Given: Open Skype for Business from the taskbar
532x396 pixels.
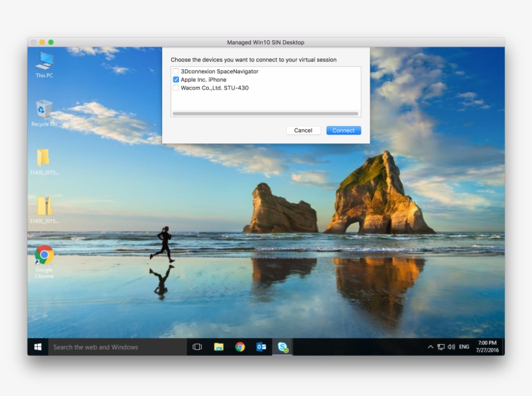Looking at the screenshot, I should point(282,347).
